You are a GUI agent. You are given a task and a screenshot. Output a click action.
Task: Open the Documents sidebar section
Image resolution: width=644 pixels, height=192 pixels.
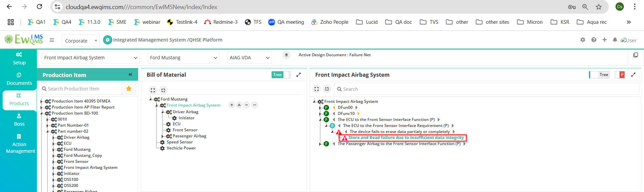[x=19, y=79]
